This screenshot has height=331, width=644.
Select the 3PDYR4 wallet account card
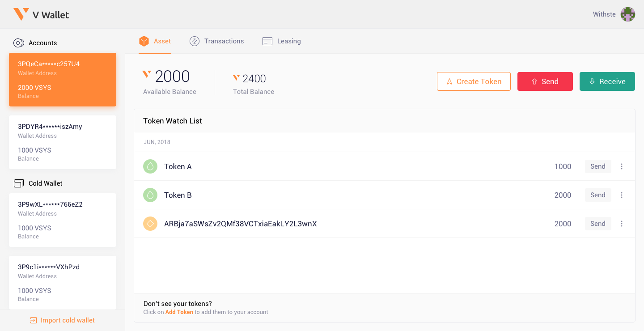point(62,142)
